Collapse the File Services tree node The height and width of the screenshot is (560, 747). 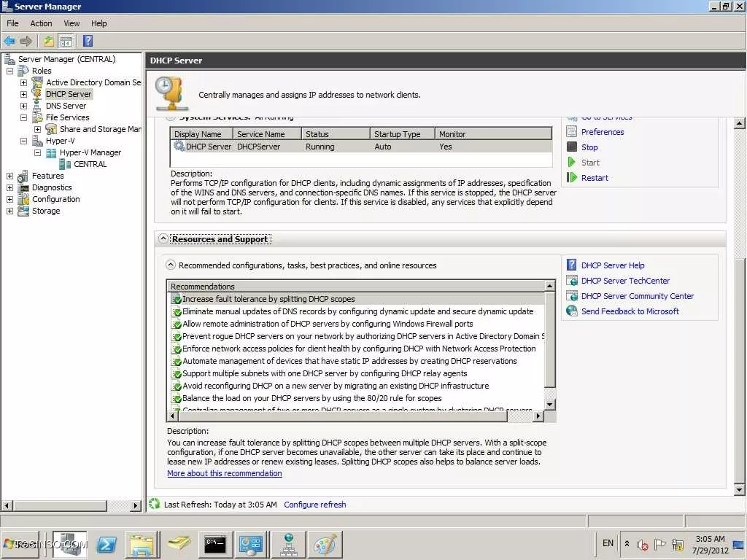[23, 117]
